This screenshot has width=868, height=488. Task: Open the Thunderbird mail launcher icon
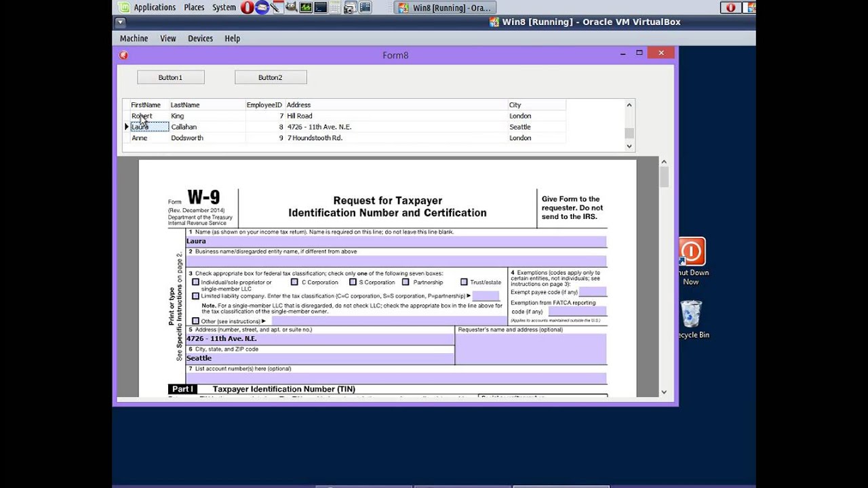coord(262,7)
